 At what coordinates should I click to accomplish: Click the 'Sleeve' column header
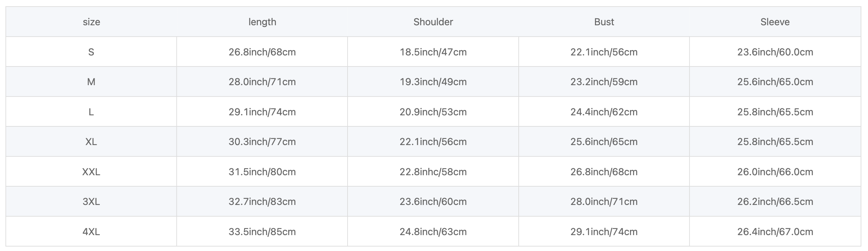click(775, 22)
